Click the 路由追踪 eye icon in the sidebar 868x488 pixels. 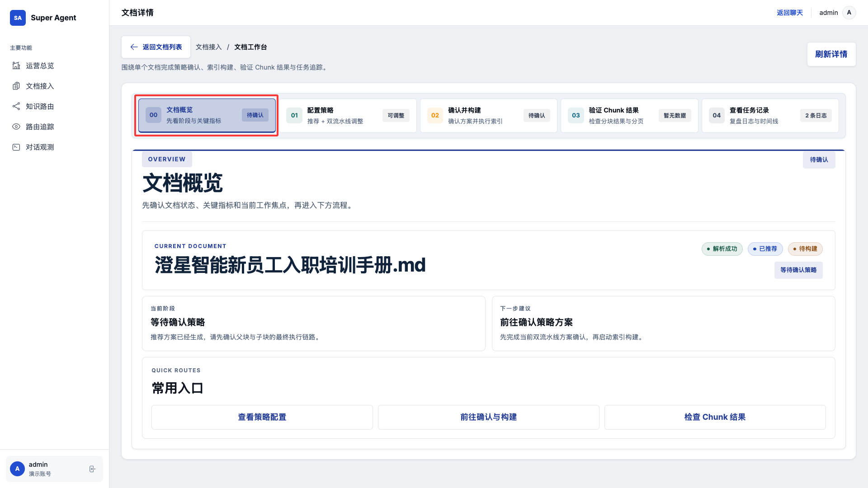16,127
